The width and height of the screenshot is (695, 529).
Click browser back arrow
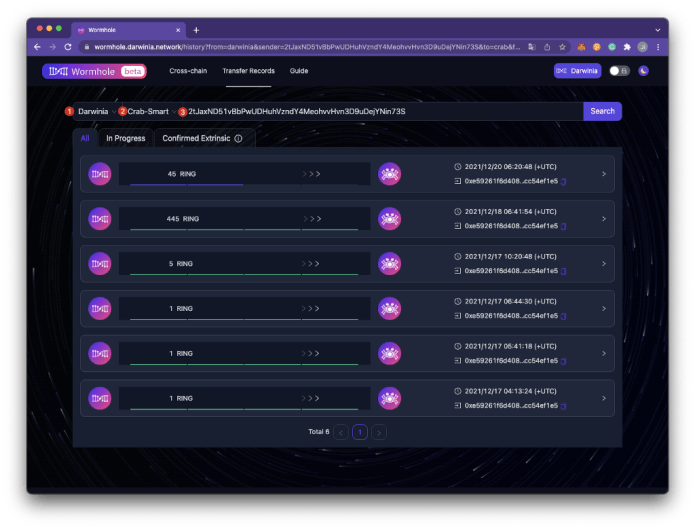pos(37,47)
